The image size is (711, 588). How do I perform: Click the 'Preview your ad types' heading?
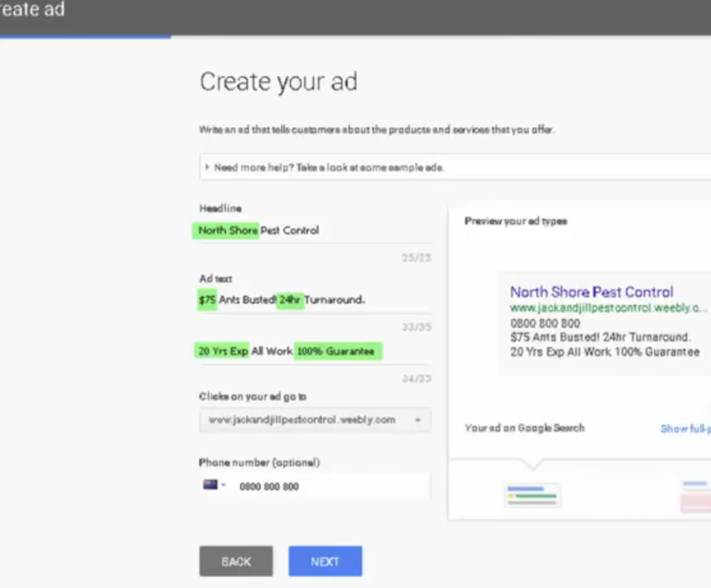tap(516, 221)
